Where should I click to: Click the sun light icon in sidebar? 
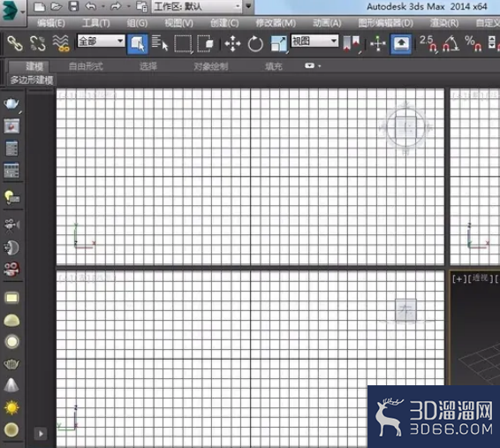[x=11, y=408]
